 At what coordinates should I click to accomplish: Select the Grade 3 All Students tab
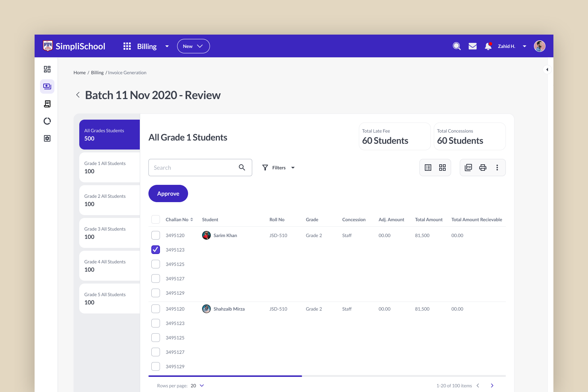[110, 233]
